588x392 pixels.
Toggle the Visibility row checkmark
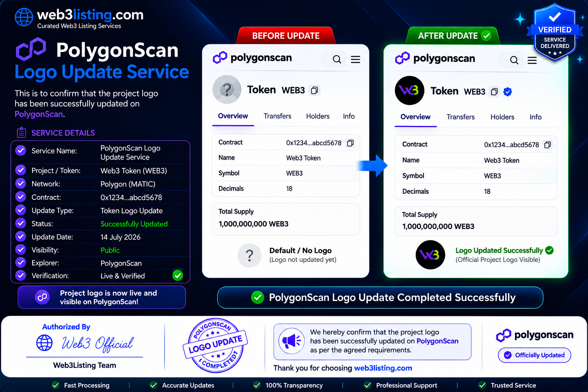pyautogui.click(x=21, y=250)
